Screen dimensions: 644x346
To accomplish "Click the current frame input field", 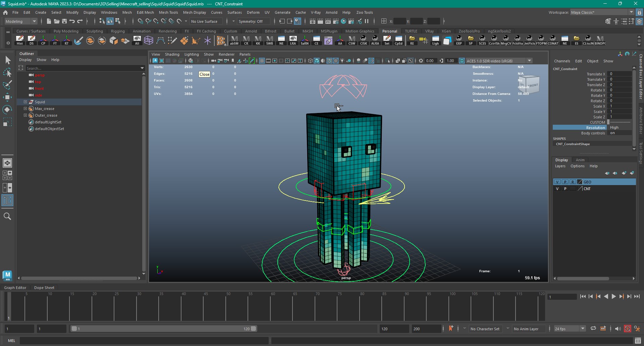I will coord(562,297).
